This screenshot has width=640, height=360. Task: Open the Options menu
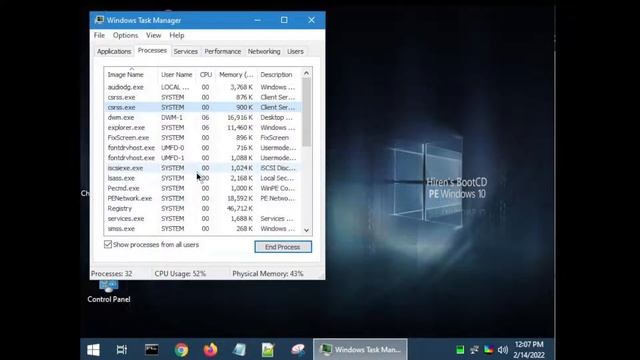click(125, 36)
